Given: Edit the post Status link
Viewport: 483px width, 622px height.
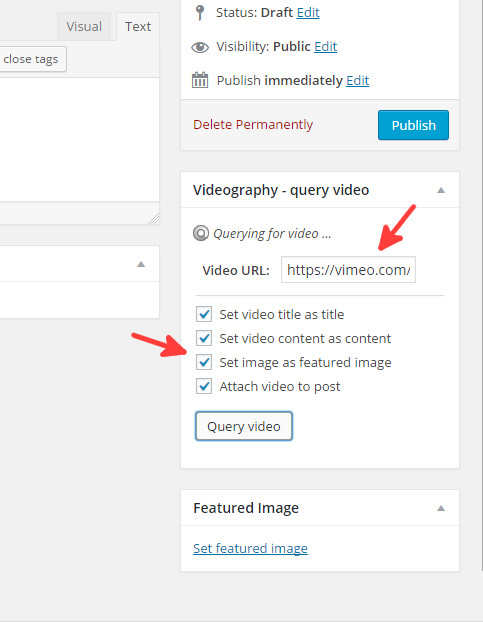Looking at the screenshot, I should tap(308, 12).
